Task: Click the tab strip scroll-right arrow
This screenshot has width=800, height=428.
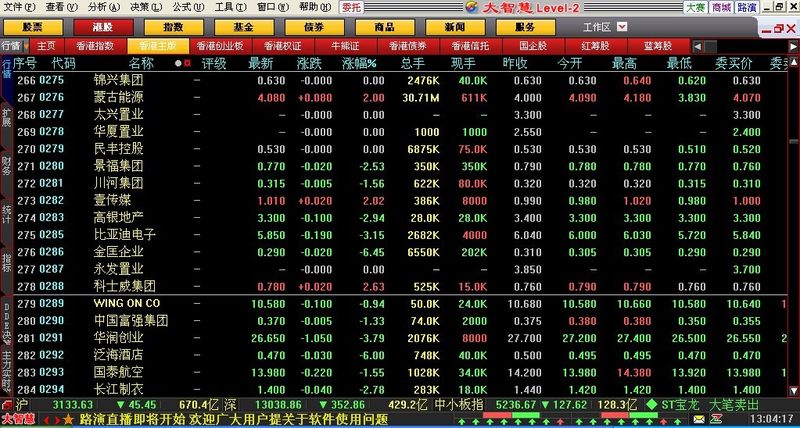Action: [793, 46]
